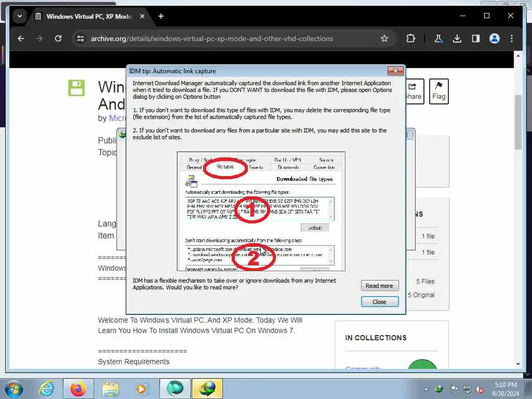Open Windows Media Player on taskbar
This screenshot has height=399, width=532.
(142, 389)
